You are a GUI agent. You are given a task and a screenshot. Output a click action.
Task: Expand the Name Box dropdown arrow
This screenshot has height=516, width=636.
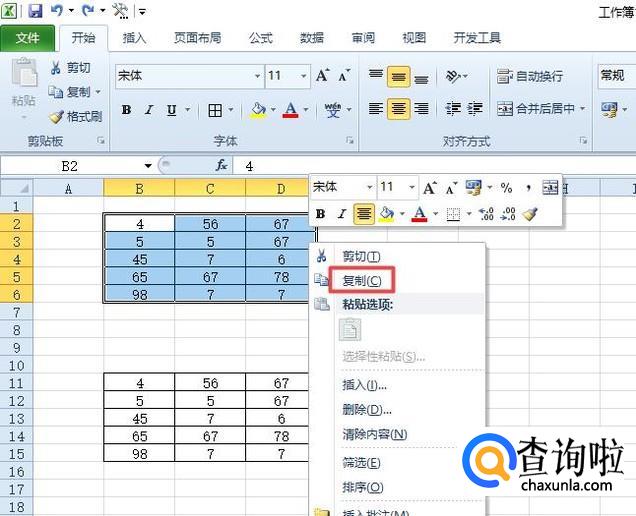(x=148, y=166)
